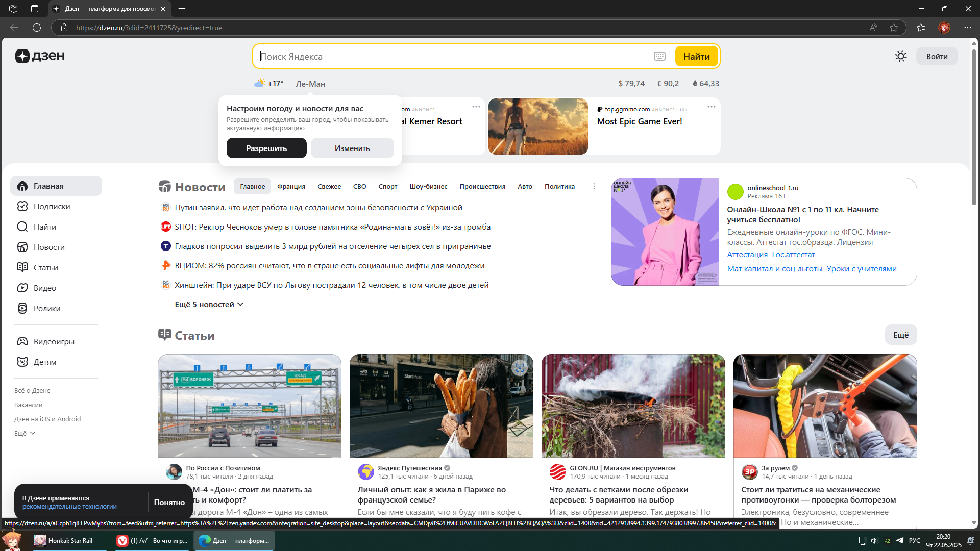The width and height of the screenshot is (980, 551).
Task: Open the taskbar volume icon
Action: (x=874, y=540)
